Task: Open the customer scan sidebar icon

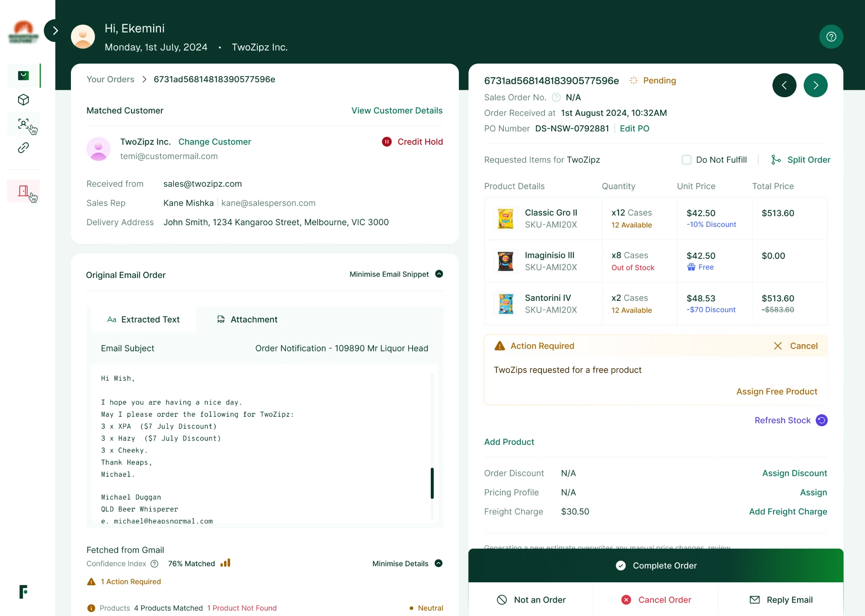Action: (x=23, y=124)
